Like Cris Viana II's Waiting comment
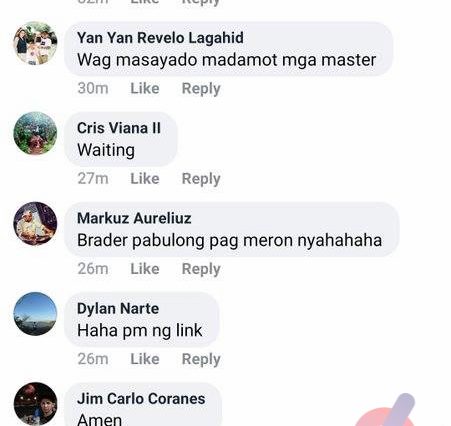 (145, 179)
